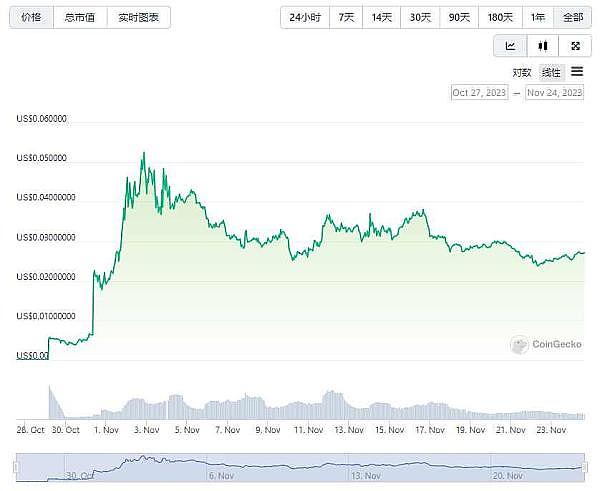The height and width of the screenshot is (491, 600).
Task: Choose the 30天 range
Action: [x=421, y=17]
